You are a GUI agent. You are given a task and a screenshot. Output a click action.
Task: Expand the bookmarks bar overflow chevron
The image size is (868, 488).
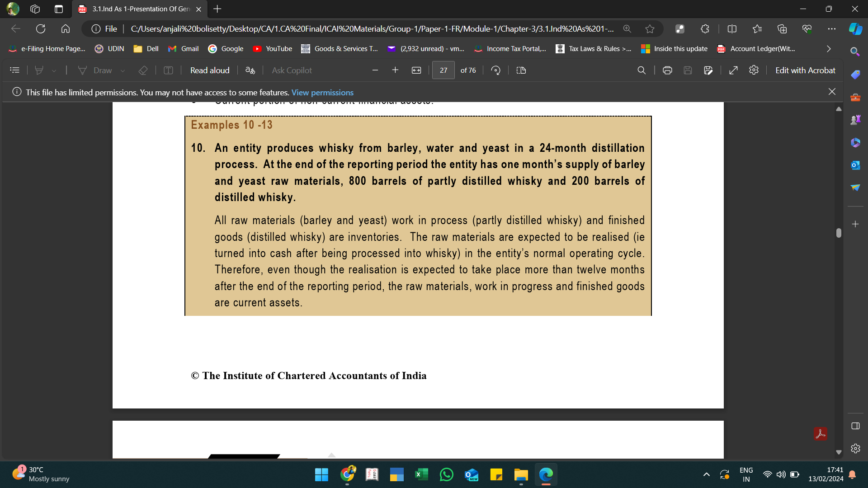[x=828, y=49]
